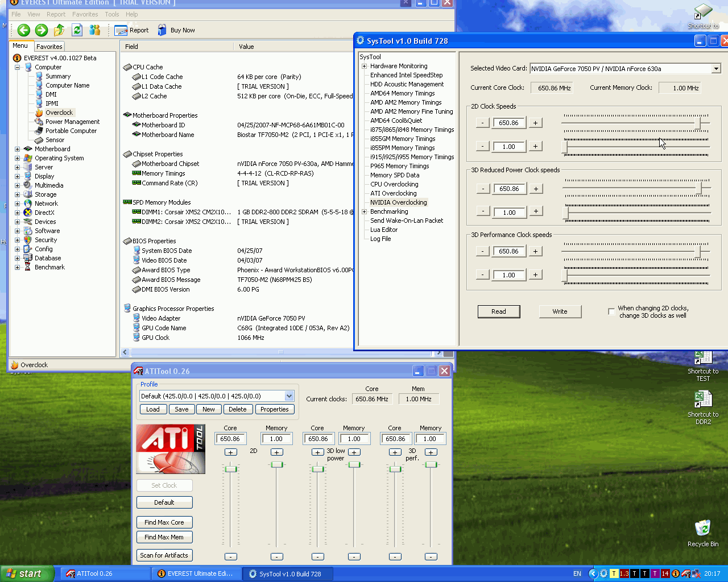The image size is (728, 582).
Task: Click the green Forward arrow in EVEREST toolbar
Action: (x=42, y=30)
